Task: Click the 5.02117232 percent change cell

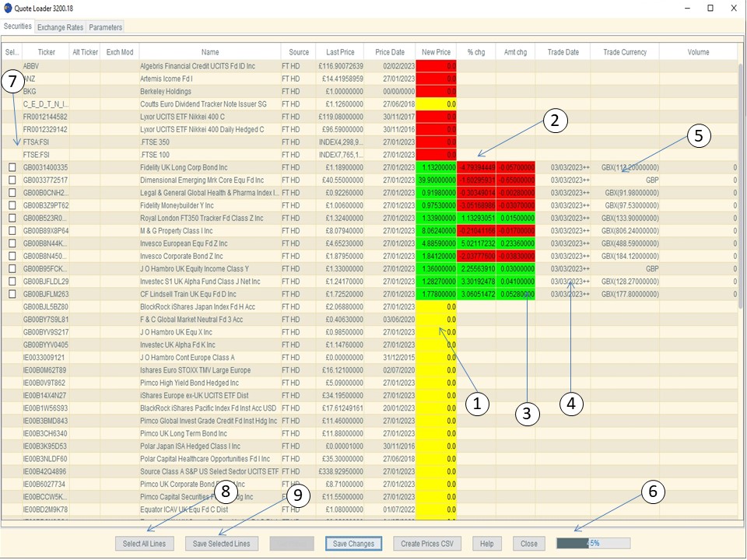Action: (476, 243)
